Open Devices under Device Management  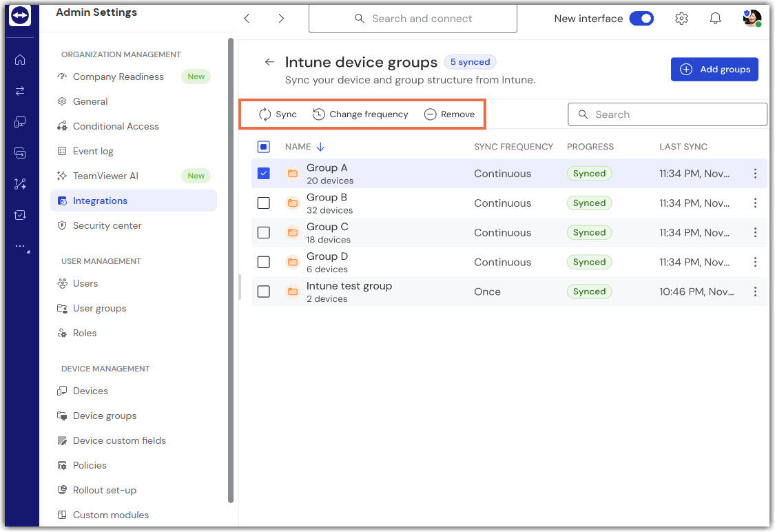tap(134, 391)
